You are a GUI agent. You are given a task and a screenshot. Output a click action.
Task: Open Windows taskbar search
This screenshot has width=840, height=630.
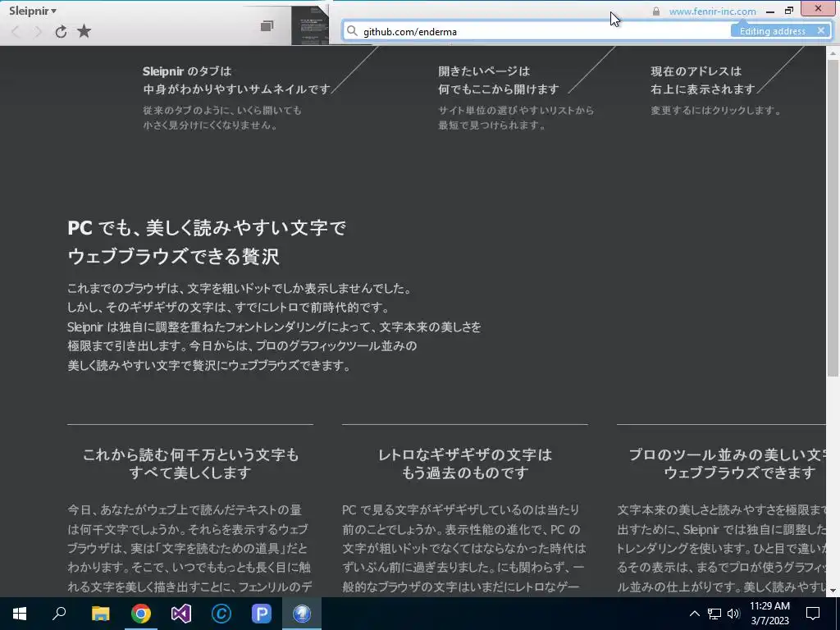point(59,614)
